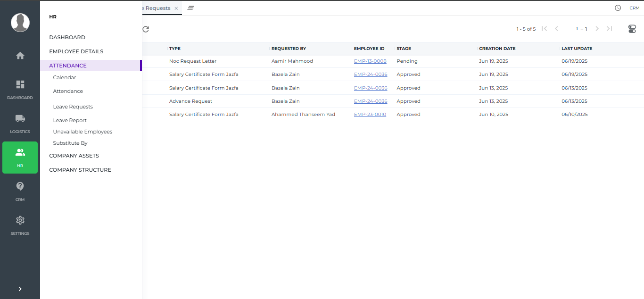Click 06/10/2025 last update cell
644x299 pixels.
coord(575,115)
